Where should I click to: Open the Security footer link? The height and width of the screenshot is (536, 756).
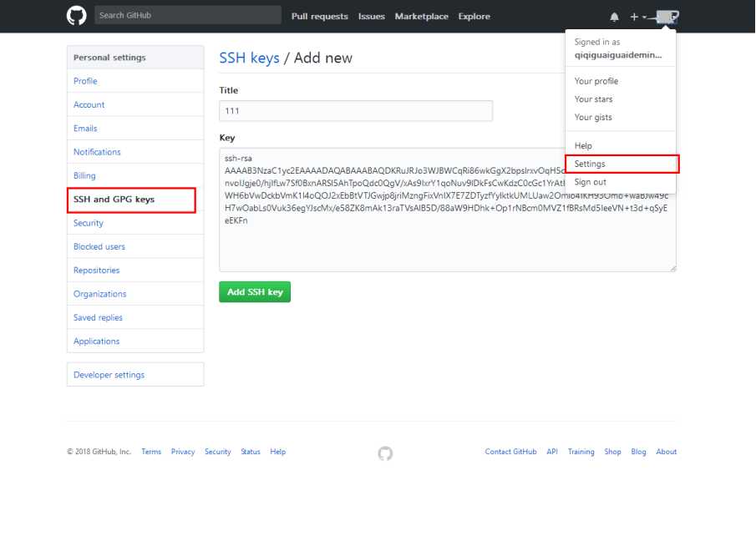click(217, 452)
